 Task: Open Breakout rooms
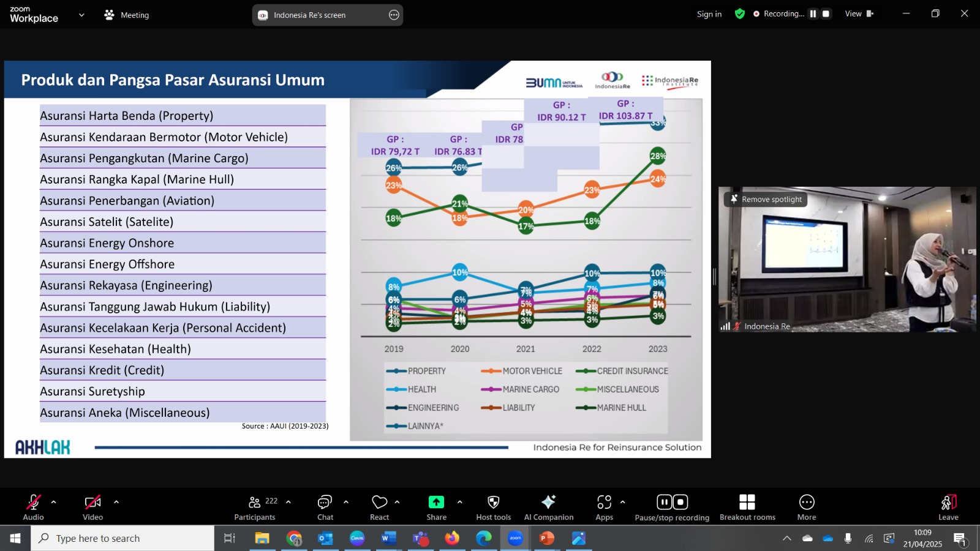coord(747,508)
